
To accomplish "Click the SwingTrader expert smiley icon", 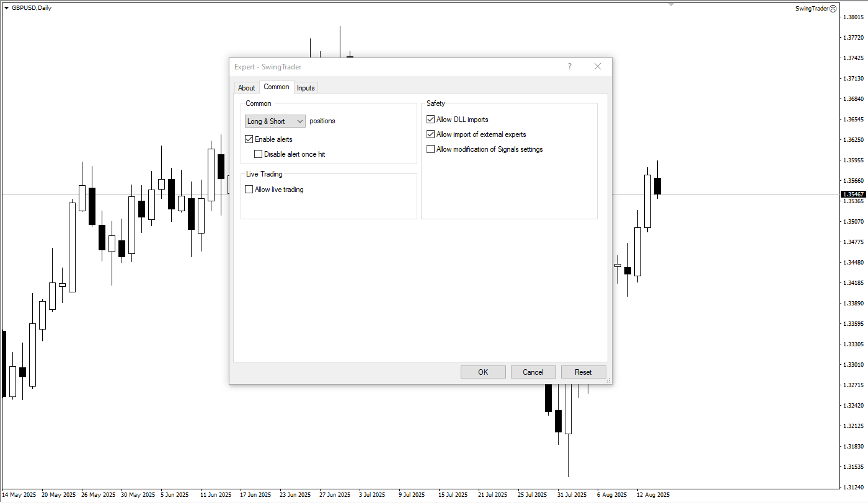I will 833,9.
